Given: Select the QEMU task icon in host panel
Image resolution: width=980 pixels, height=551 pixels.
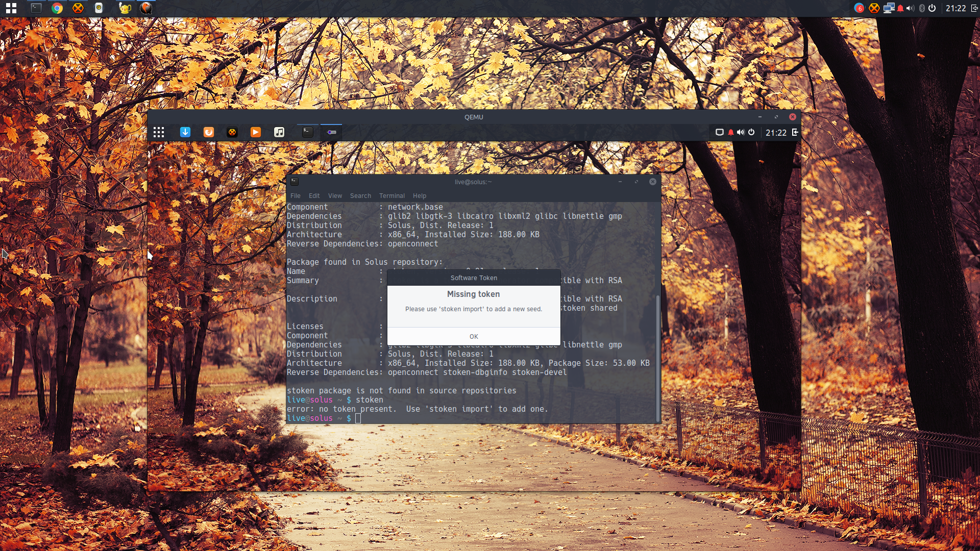Looking at the screenshot, I should [146, 8].
